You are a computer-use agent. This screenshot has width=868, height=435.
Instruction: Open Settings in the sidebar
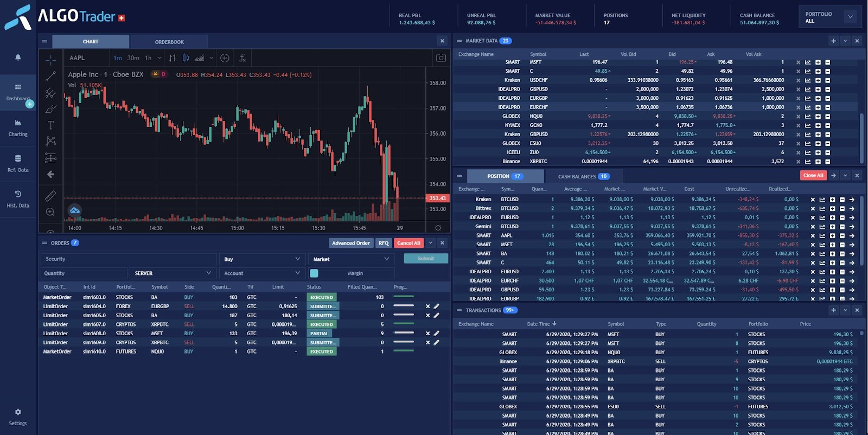click(18, 417)
